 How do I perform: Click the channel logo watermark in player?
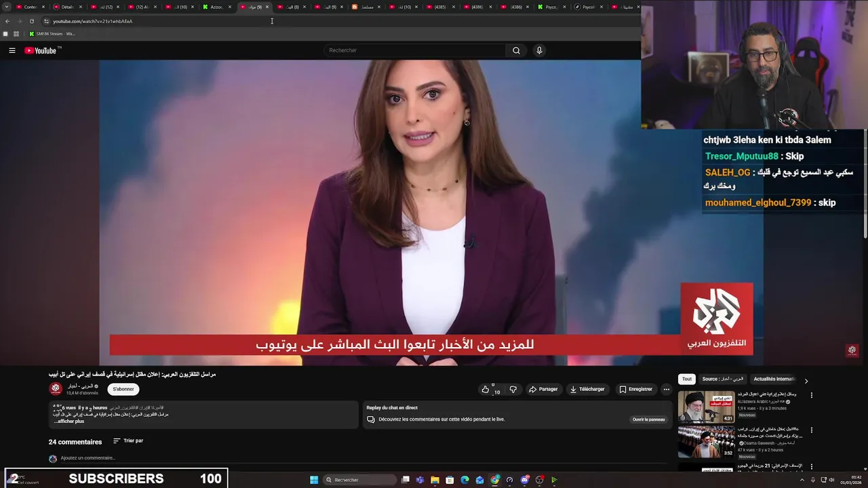coord(852,350)
